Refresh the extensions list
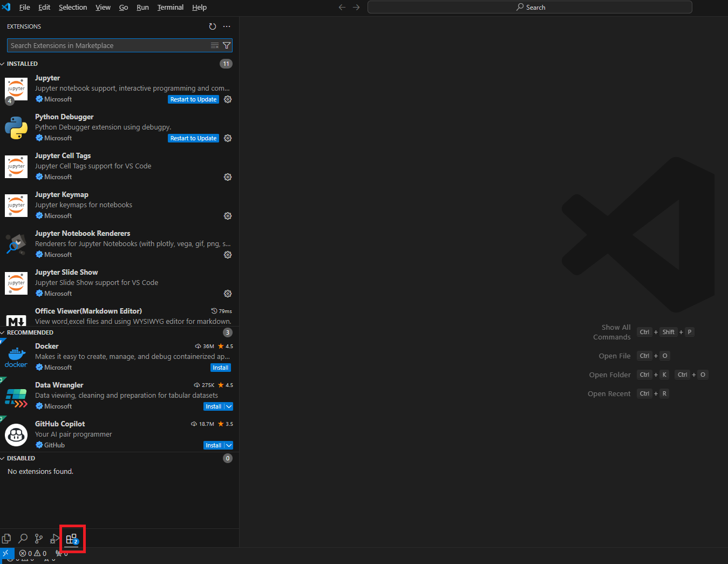 [213, 26]
